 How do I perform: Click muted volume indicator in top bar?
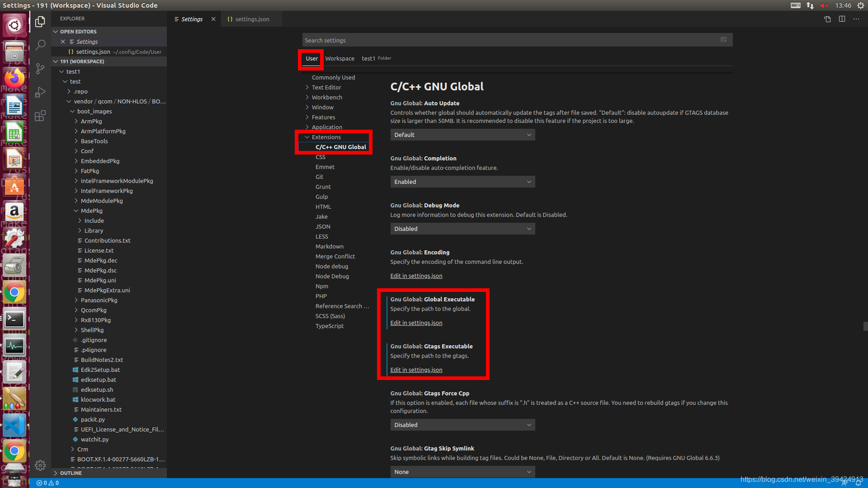(824, 5)
